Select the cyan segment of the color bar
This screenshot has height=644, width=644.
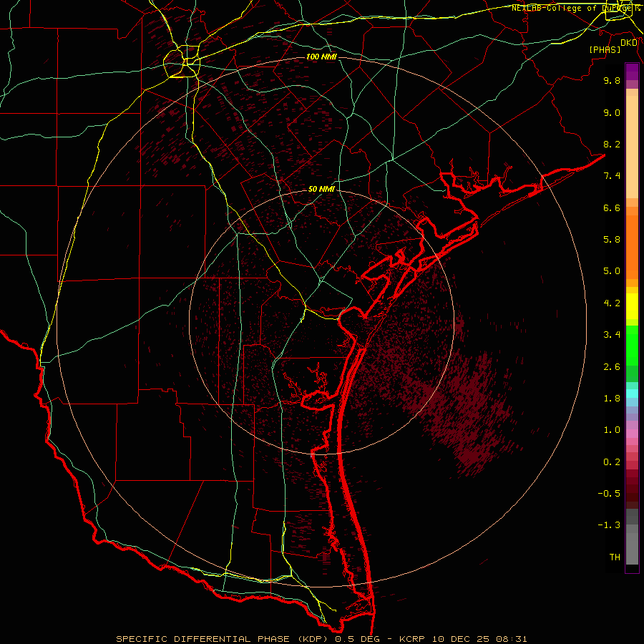coord(632,394)
